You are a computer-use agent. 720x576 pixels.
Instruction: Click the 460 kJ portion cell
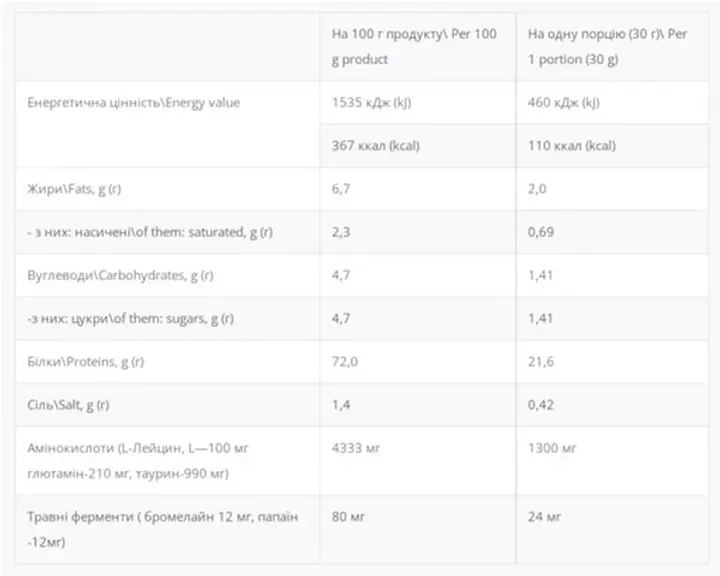[563, 102]
